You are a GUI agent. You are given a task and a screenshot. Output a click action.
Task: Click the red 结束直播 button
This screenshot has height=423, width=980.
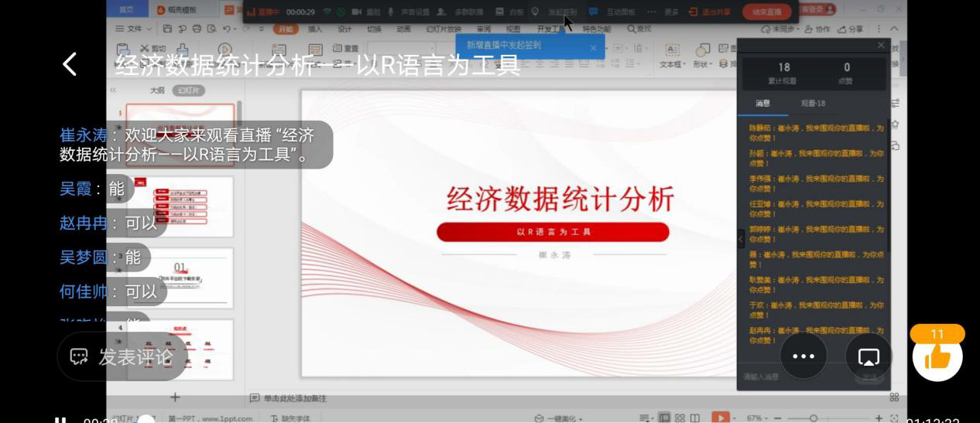766,12
